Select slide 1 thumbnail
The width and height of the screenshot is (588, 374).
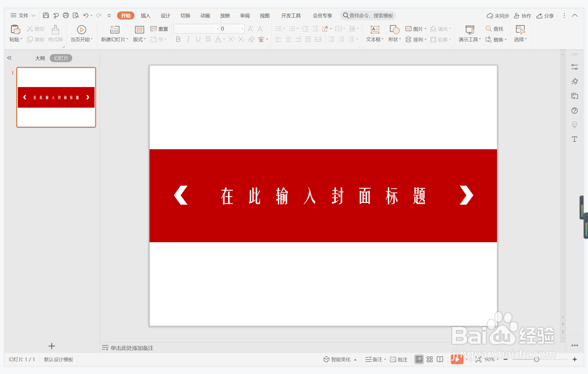pyautogui.click(x=56, y=97)
